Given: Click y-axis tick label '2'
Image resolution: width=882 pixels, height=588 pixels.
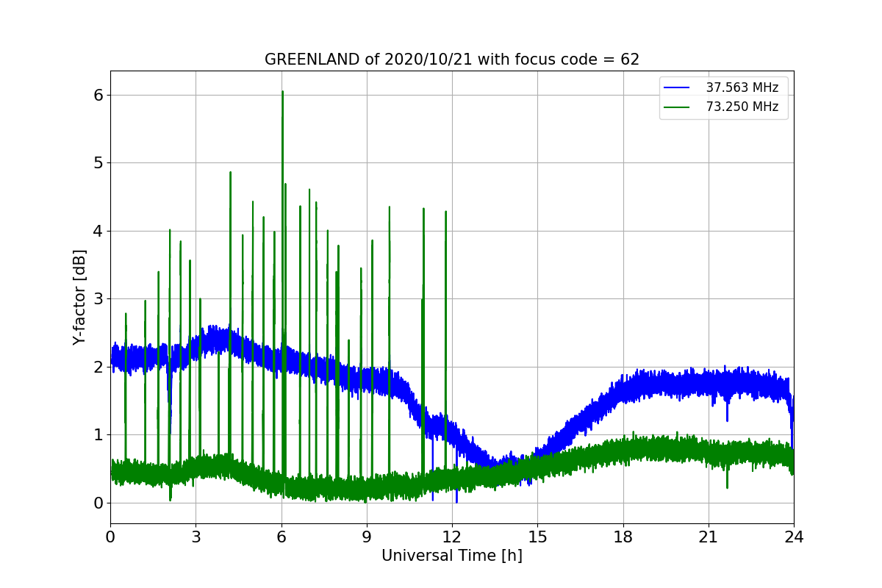Looking at the screenshot, I should tap(98, 367).
